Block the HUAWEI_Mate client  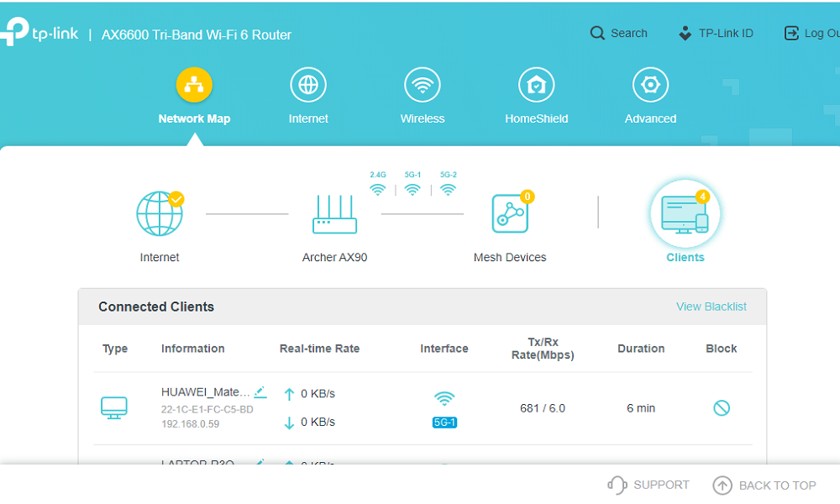point(722,408)
